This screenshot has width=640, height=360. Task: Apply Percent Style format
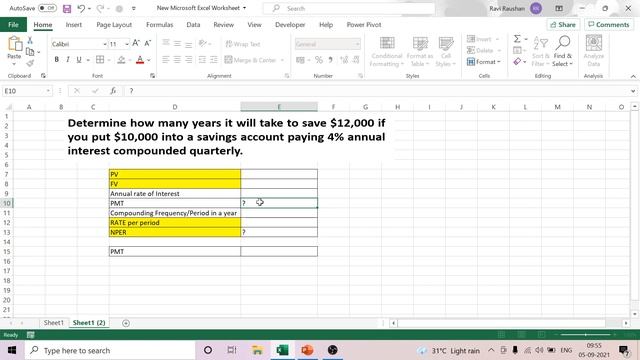(x=319, y=60)
